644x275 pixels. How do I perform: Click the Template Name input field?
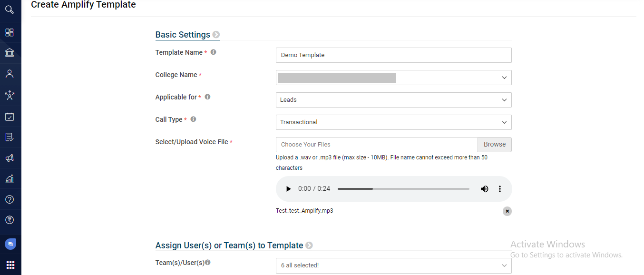[x=393, y=55]
